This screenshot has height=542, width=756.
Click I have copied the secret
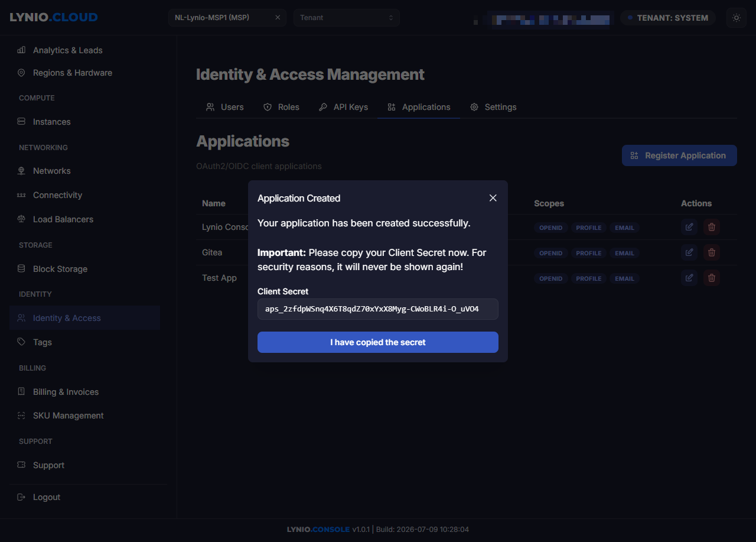[x=378, y=342]
